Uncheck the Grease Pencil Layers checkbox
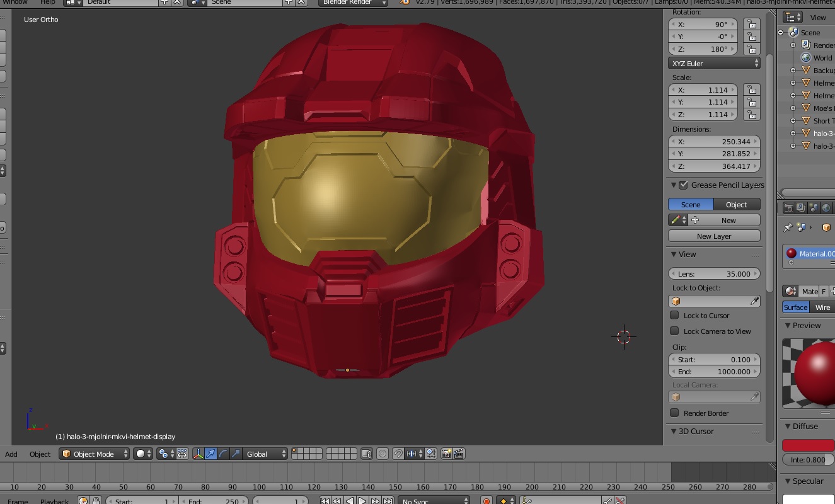 click(684, 185)
